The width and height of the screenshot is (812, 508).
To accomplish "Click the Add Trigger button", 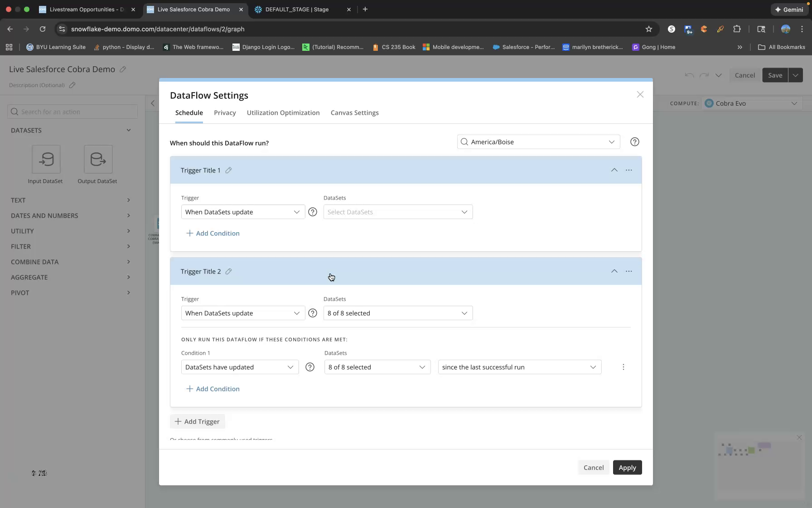I will pos(197,421).
